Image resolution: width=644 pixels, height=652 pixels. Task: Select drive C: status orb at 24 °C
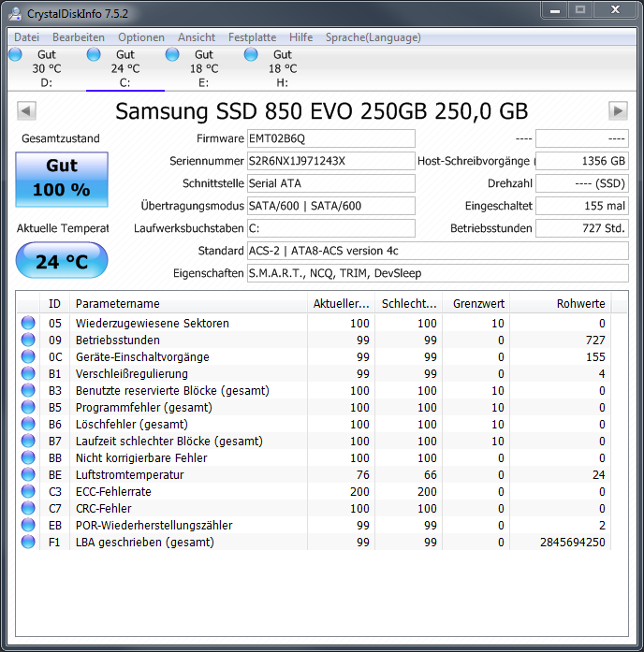(94, 54)
